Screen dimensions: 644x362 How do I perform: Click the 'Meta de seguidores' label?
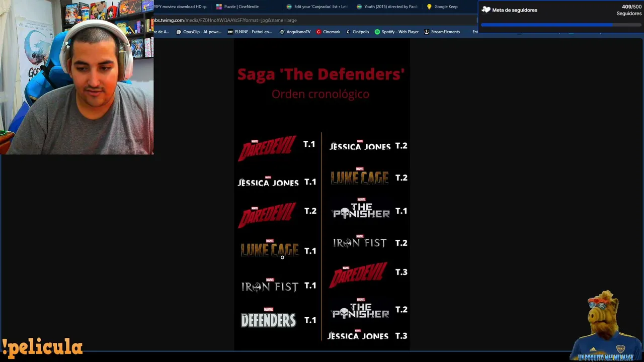[x=515, y=10]
